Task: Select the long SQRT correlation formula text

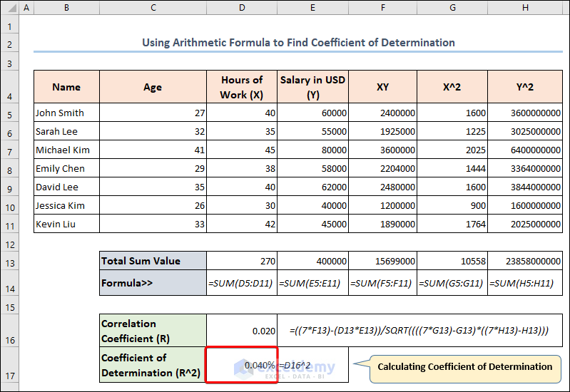Action: click(x=419, y=331)
